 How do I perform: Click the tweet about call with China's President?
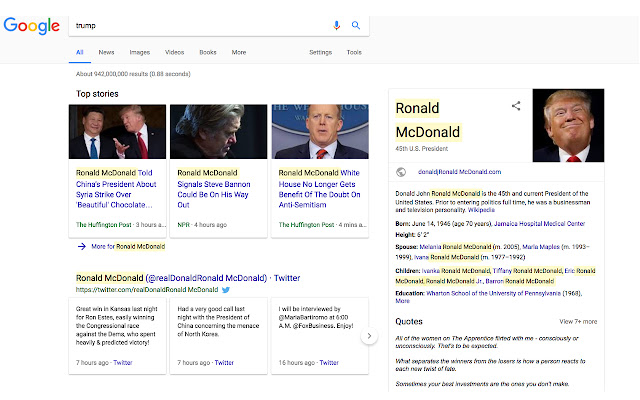pyautogui.click(x=218, y=322)
